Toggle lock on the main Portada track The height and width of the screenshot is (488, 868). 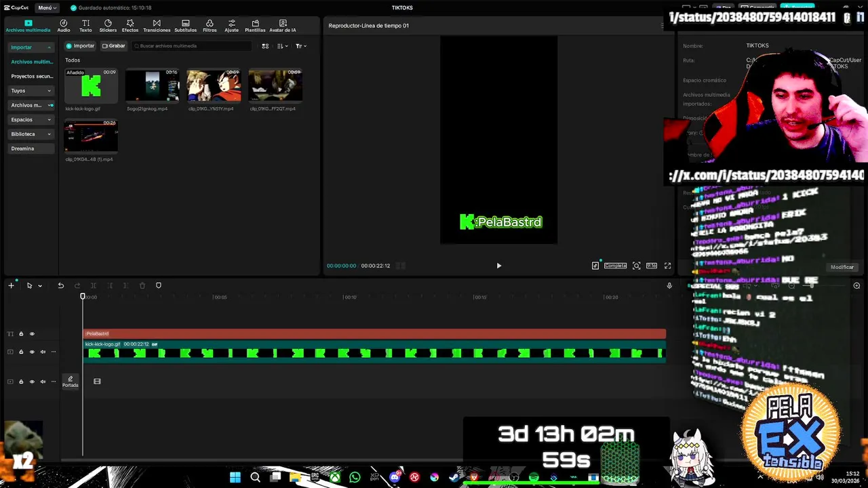pos(21,382)
